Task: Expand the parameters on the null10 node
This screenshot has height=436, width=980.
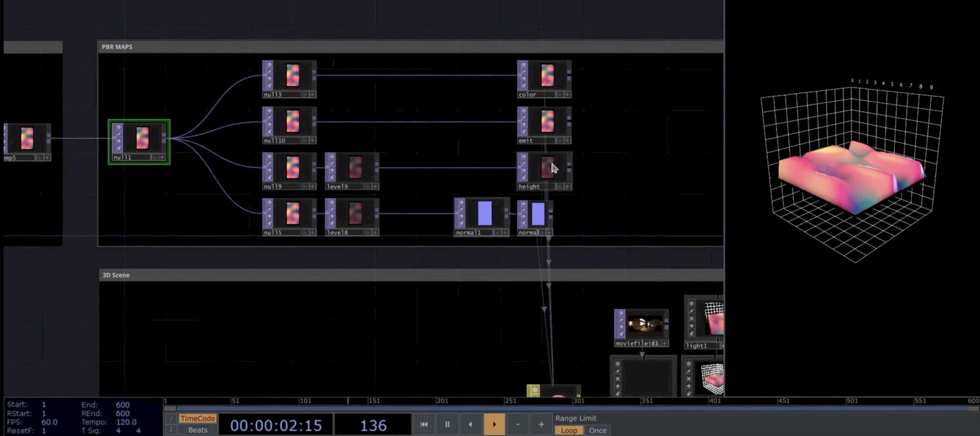Action: [x=313, y=140]
